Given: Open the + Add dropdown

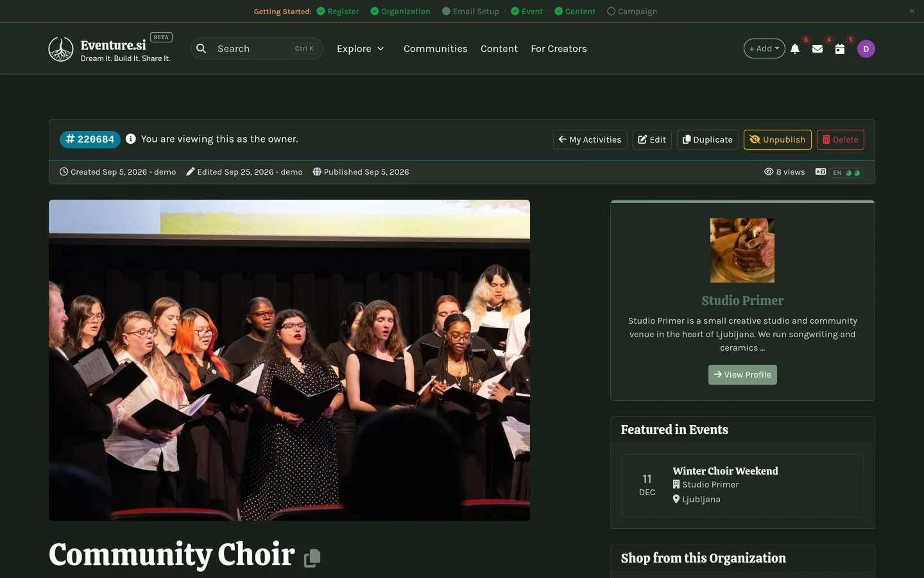Looking at the screenshot, I should tap(764, 49).
